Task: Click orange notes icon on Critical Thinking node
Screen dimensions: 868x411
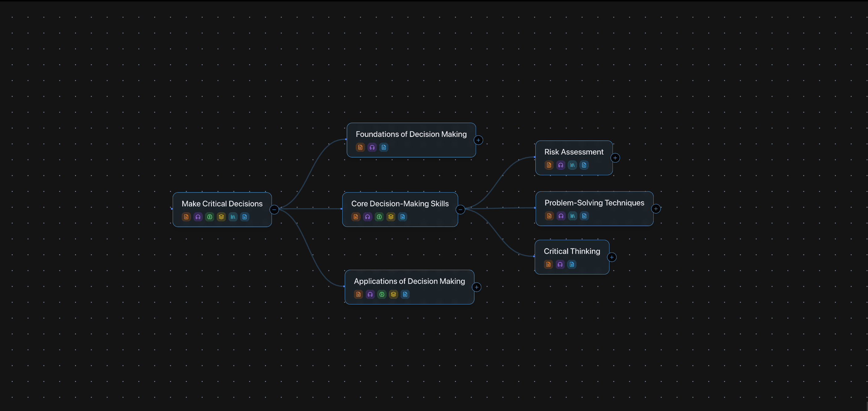Action: click(x=548, y=264)
